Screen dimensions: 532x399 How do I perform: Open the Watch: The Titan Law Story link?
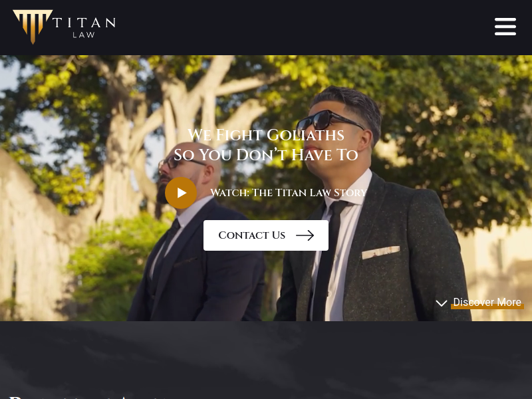(289, 193)
